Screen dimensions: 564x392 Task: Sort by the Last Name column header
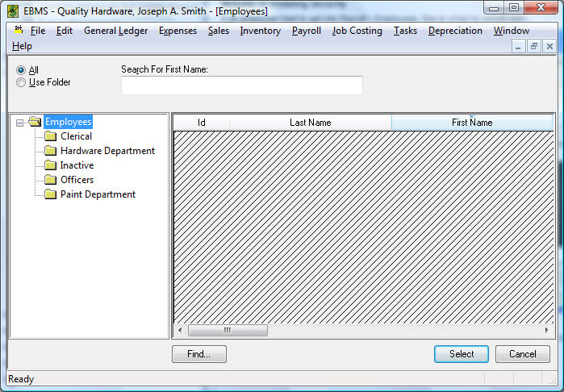coord(310,123)
